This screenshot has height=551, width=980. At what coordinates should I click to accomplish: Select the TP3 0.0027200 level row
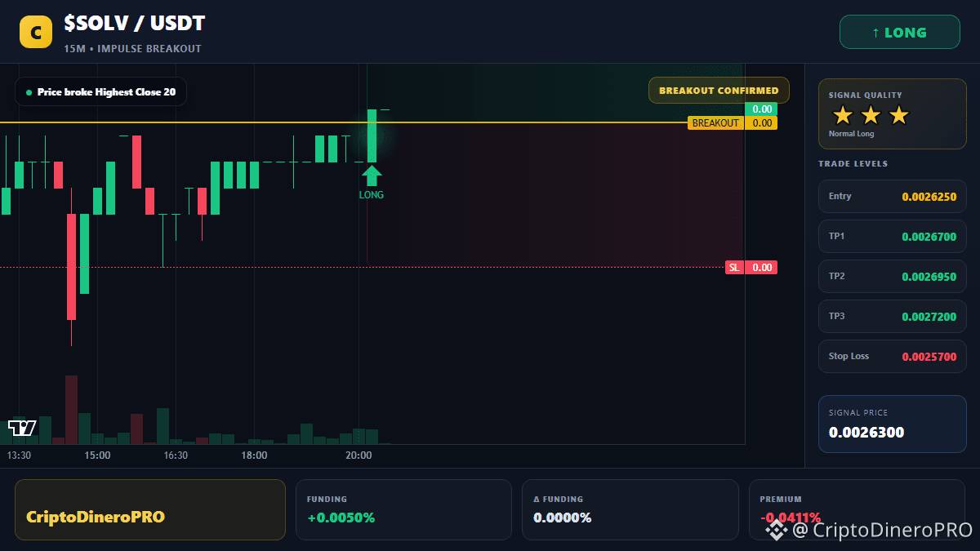(x=892, y=317)
